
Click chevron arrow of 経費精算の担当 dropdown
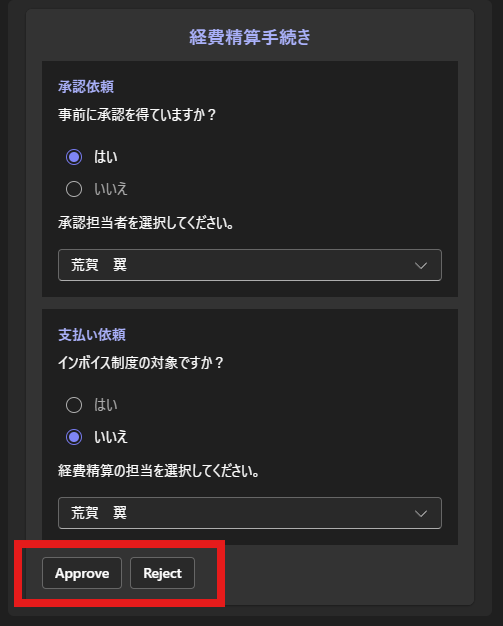[421, 513]
